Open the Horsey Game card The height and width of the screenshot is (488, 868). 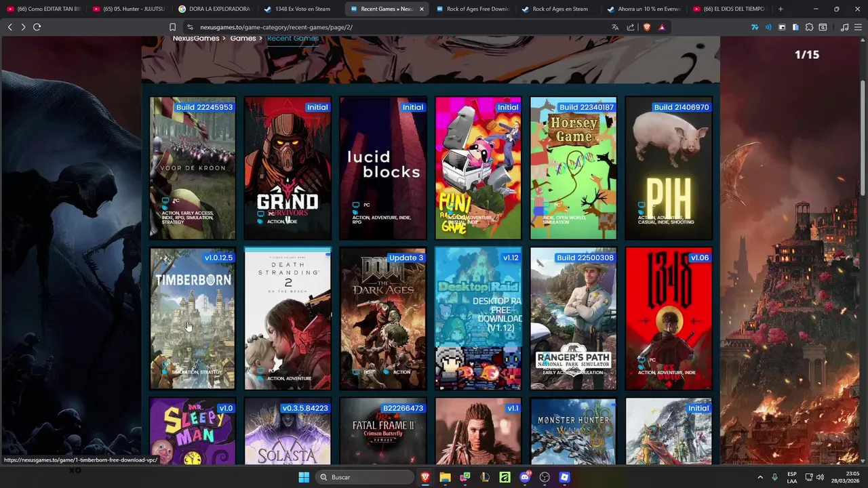click(x=574, y=168)
